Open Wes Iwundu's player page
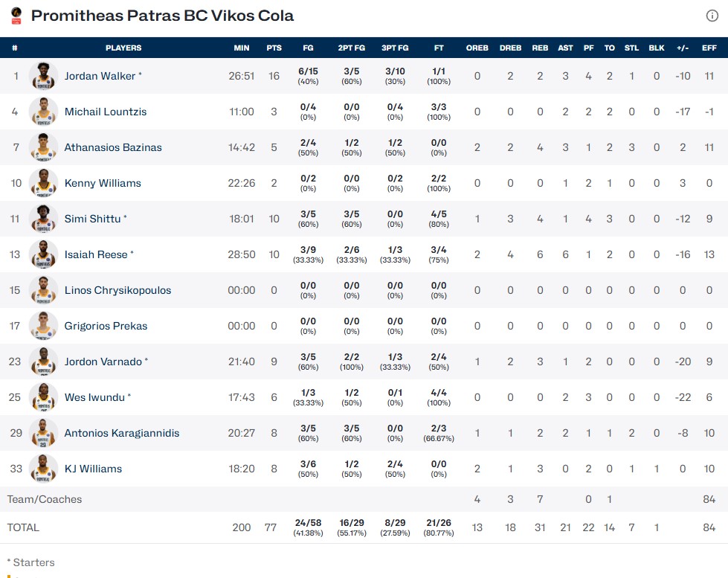 pos(94,397)
